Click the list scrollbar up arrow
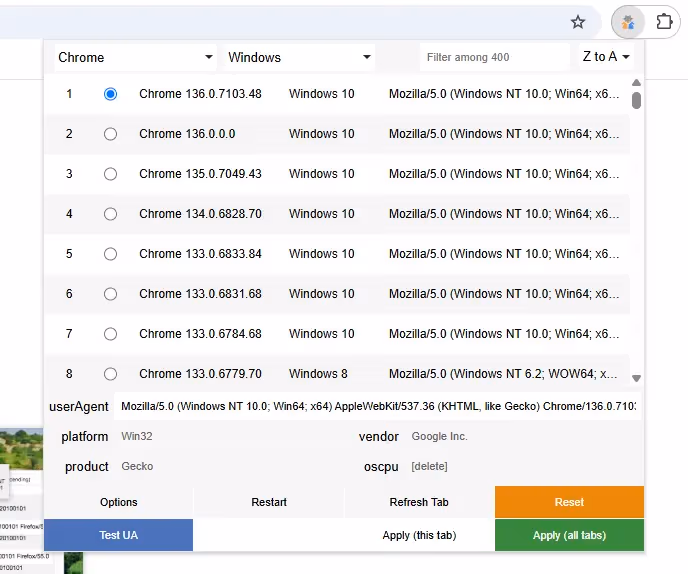The image size is (688, 574). coord(636,83)
